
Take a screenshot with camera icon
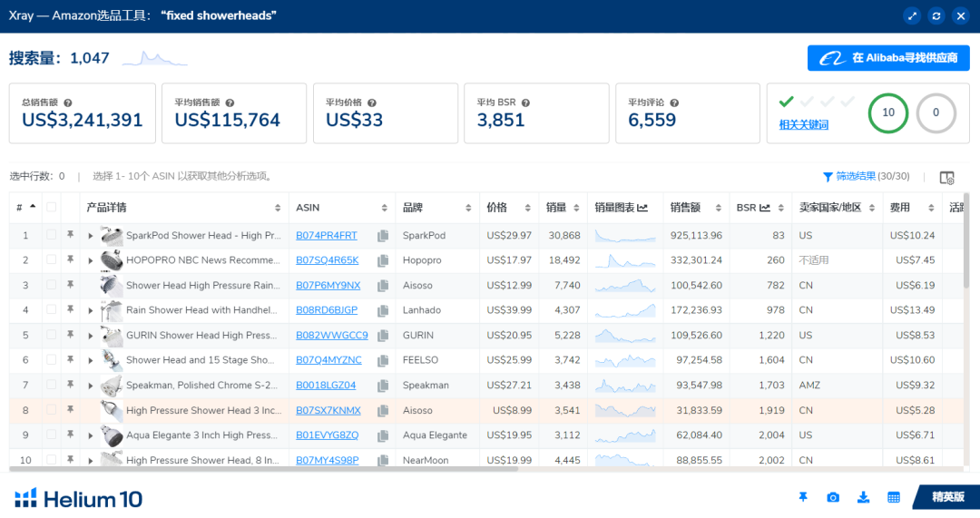pos(833,497)
